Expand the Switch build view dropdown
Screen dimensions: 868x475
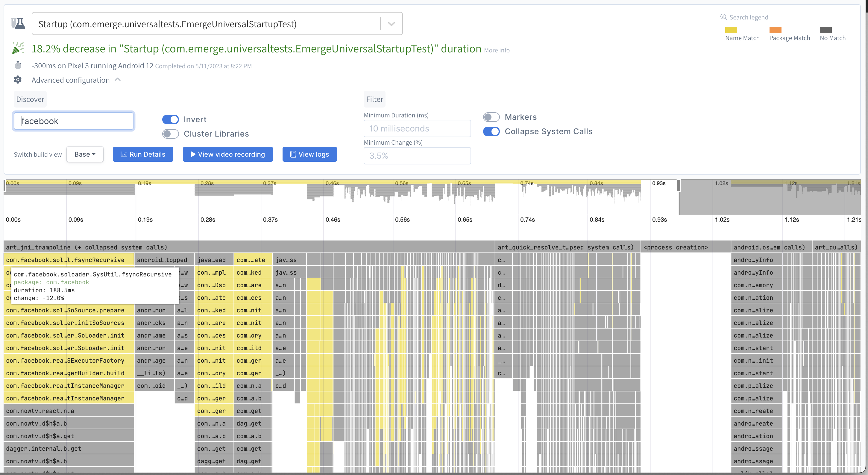(84, 155)
